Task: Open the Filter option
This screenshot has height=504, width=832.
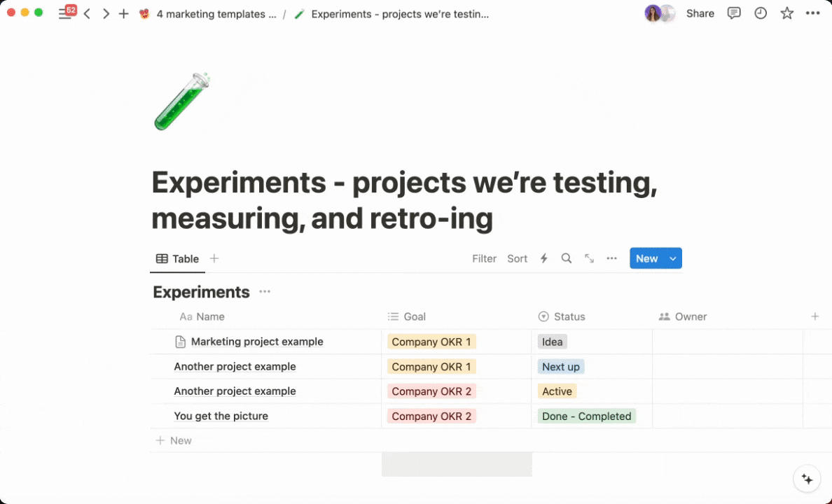Action: 484,258
